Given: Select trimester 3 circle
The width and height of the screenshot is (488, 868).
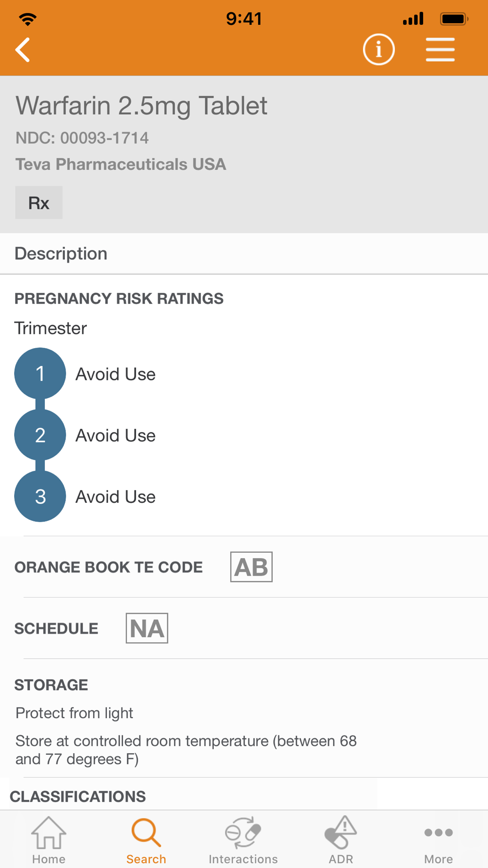Looking at the screenshot, I should 40,496.
